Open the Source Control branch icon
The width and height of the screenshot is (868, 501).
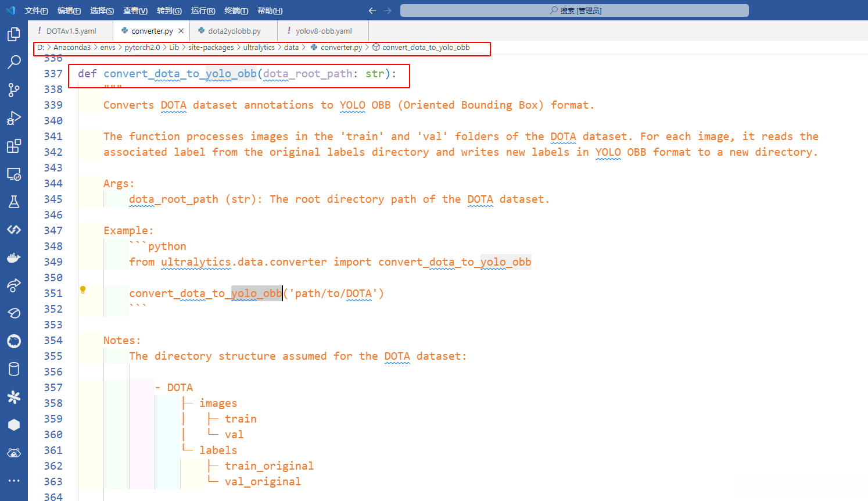14,90
